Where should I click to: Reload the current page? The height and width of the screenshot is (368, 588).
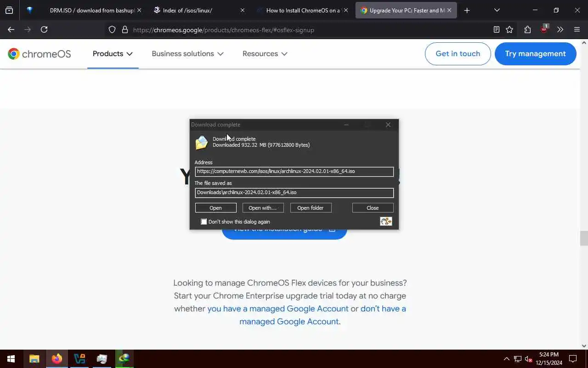[x=44, y=29]
